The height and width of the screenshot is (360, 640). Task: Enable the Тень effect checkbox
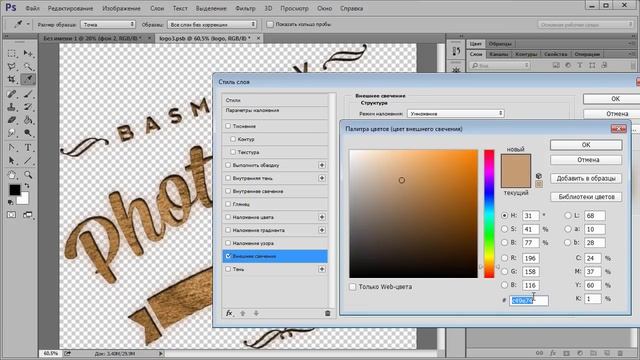(x=228, y=269)
